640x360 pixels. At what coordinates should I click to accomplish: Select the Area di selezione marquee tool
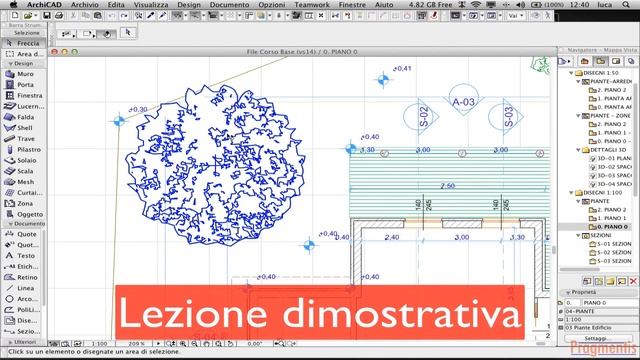(24, 54)
